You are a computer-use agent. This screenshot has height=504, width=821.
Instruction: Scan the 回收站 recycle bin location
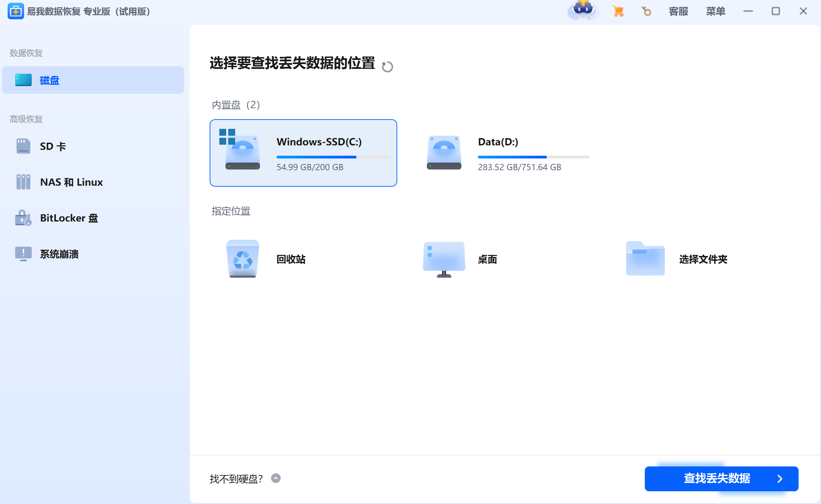(x=267, y=259)
